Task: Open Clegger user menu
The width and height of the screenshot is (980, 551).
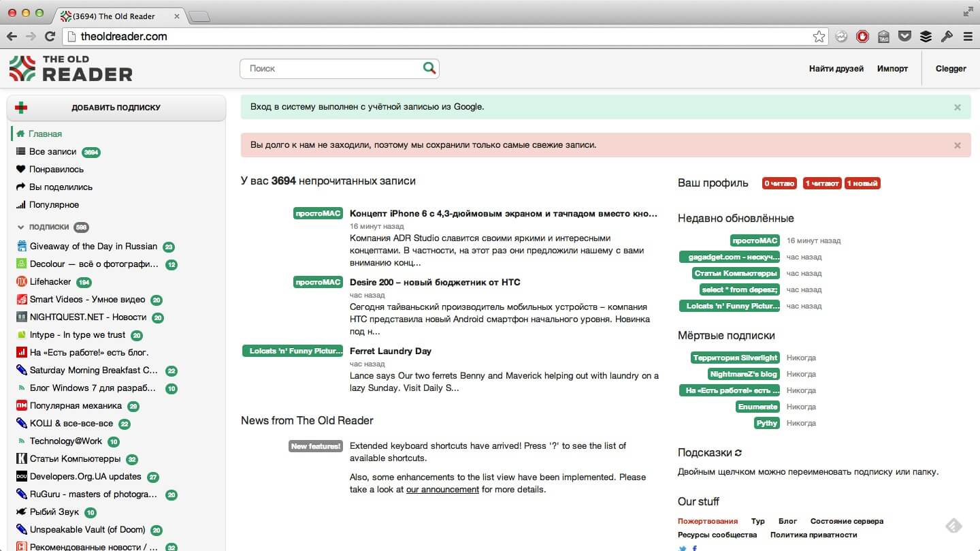Action: [x=951, y=68]
